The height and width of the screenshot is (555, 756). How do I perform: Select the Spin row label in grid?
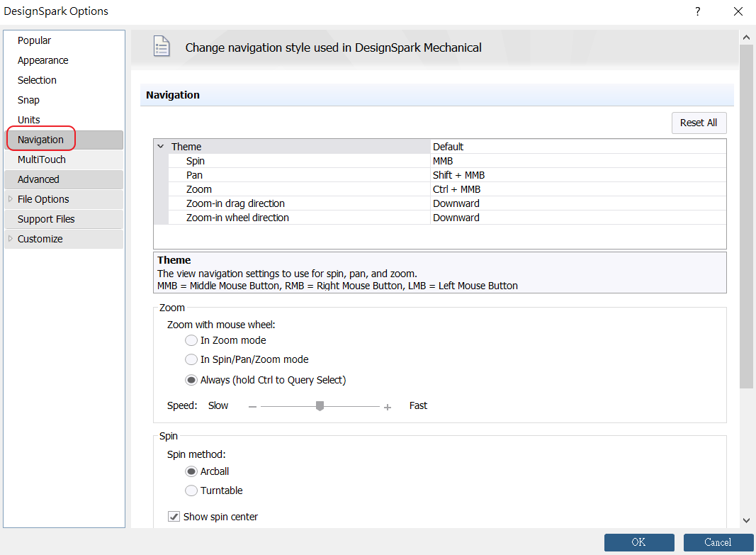coord(196,161)
